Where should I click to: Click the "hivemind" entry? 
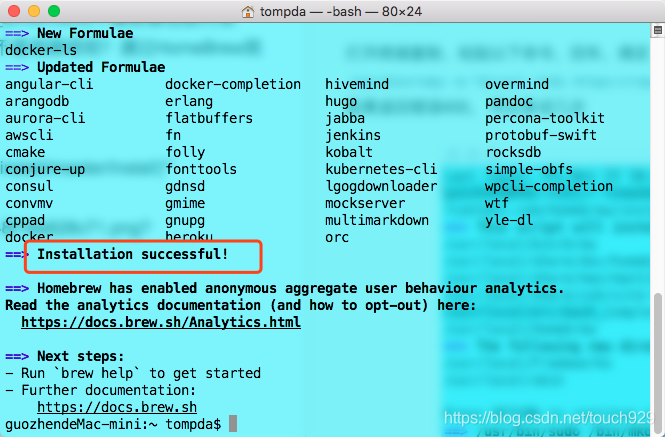[357, 84]
